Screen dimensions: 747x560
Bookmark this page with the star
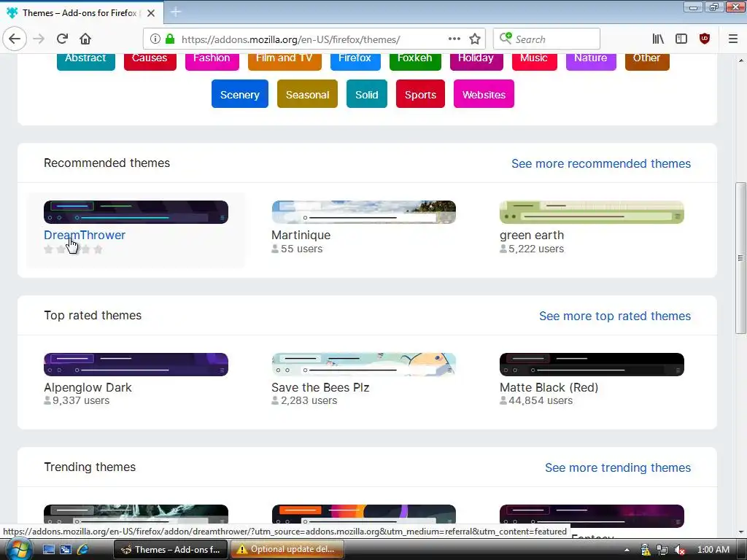tap(475, 39)
